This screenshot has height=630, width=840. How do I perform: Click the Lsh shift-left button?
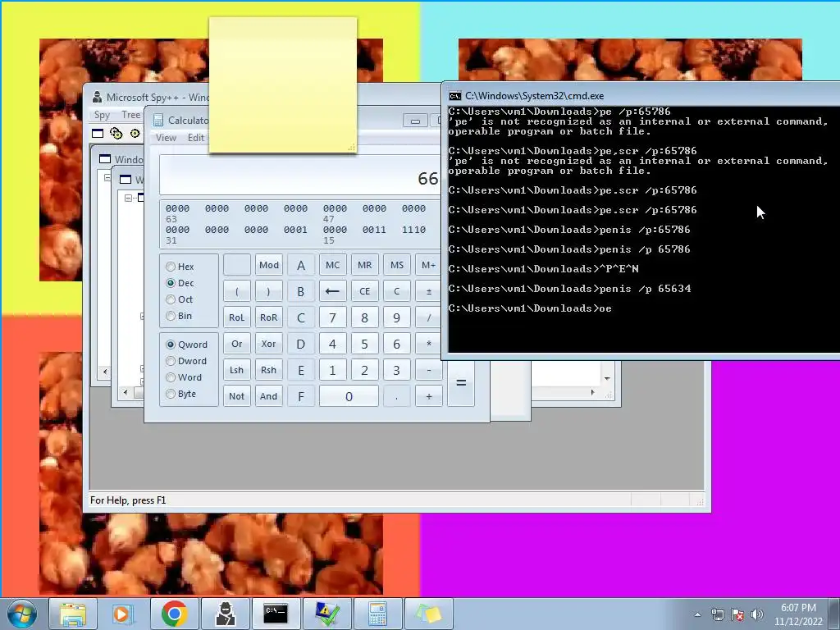(x=237, y=370)
